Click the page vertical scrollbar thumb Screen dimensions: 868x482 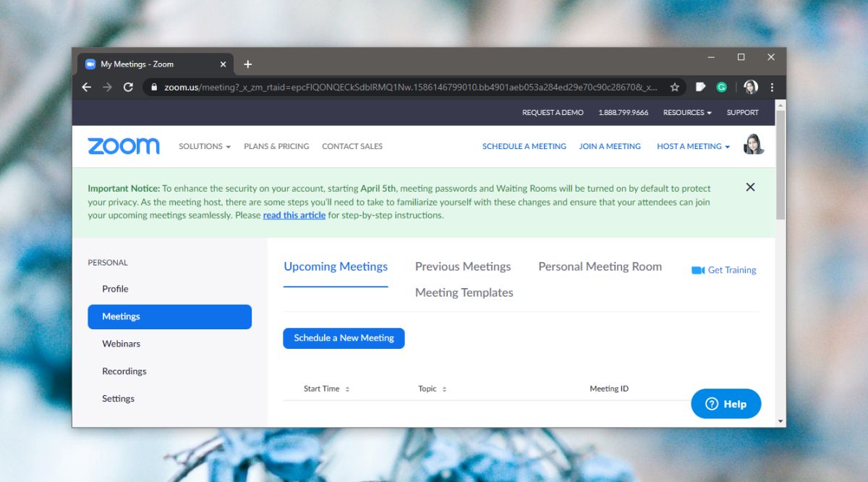(780, 165)
